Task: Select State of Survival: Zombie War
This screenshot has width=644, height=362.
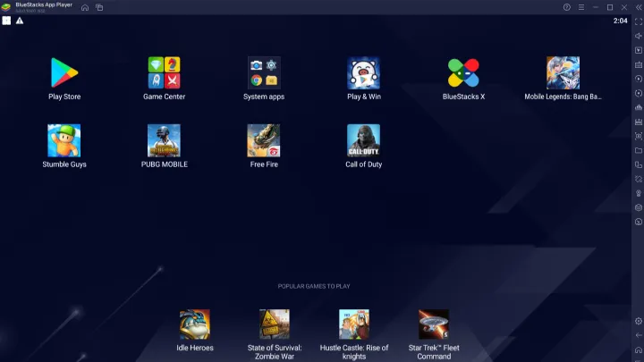Action: 275,324
